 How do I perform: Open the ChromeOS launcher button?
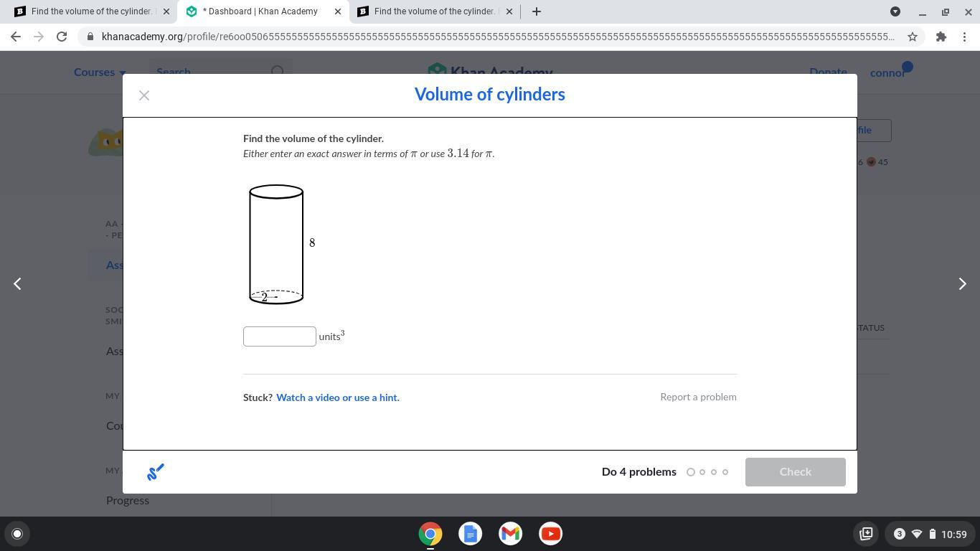click(x=17, y=534)
